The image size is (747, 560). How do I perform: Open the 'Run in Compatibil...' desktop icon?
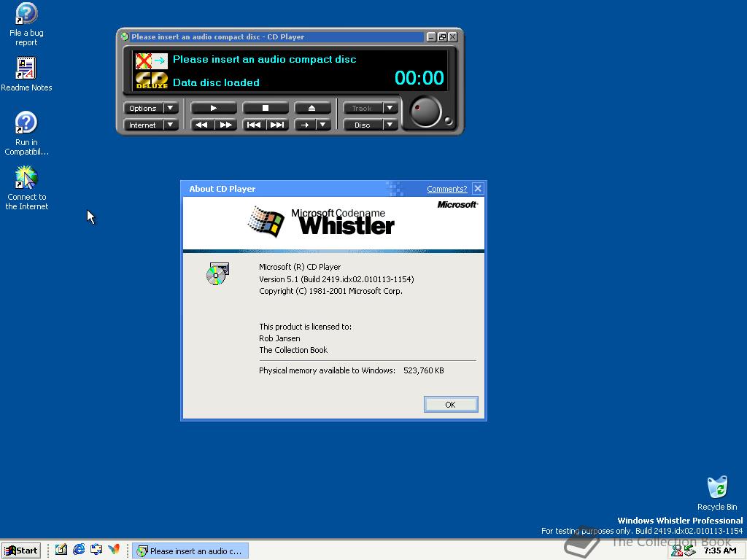(26, 133)
